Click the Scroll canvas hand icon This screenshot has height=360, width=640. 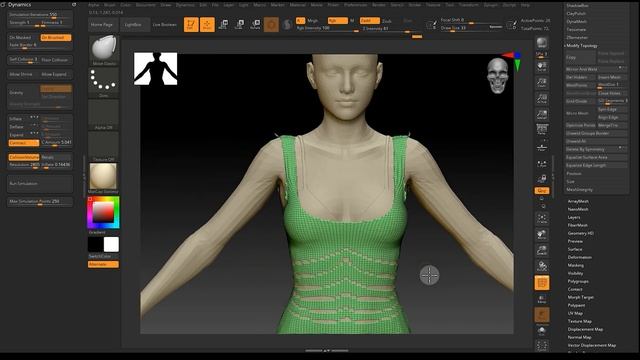click(x=542, y=67)
